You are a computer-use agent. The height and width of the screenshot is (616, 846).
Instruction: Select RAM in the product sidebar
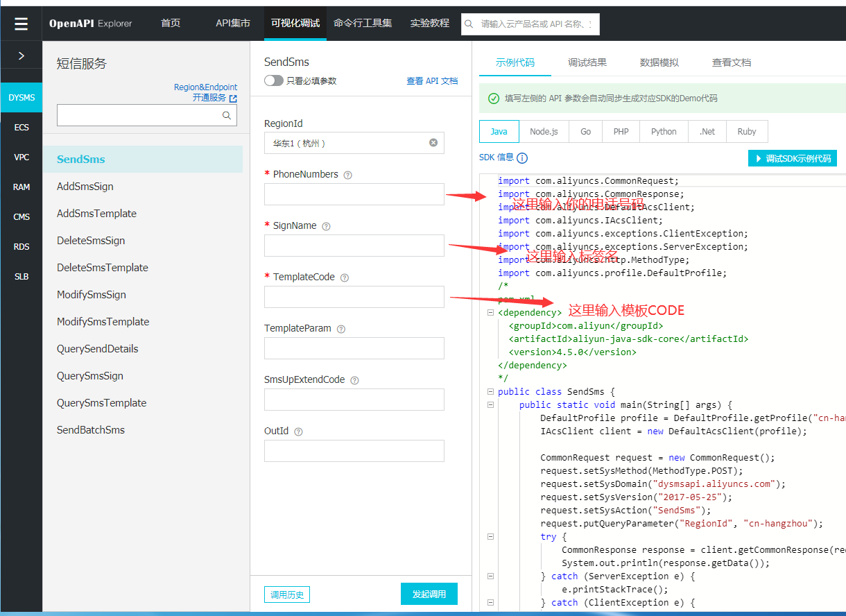tap(21, 187)
